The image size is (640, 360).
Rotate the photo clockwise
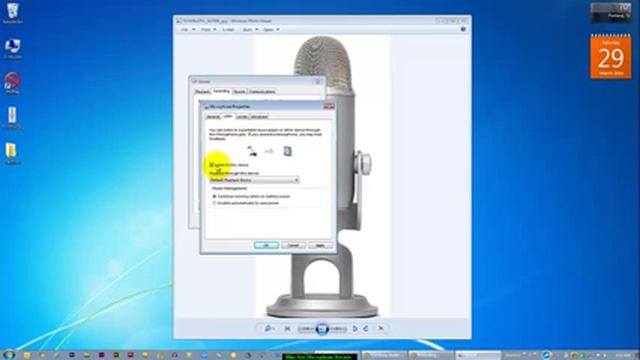[x=366, y=328]
